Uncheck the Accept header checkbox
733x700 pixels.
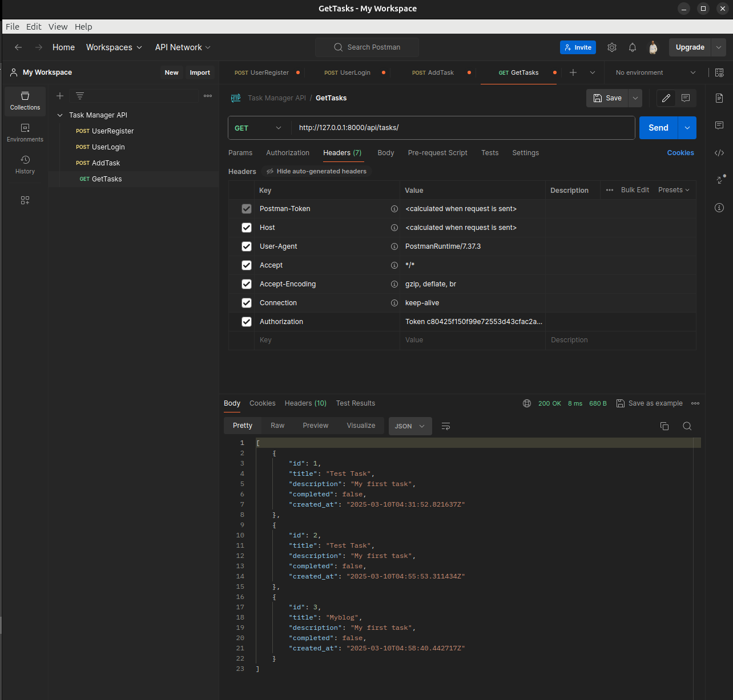(247, 265)
